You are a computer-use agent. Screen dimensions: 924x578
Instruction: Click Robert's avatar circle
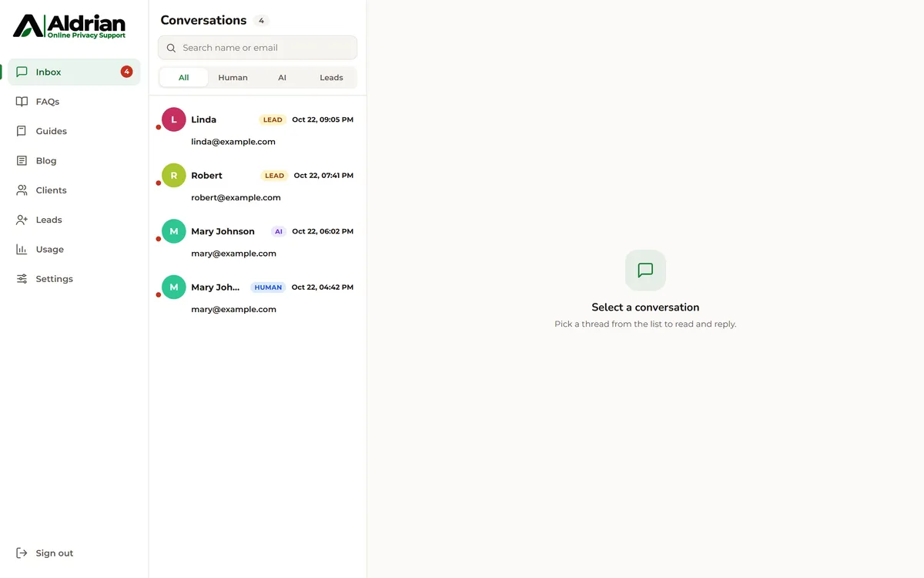(x=174, y=176)
